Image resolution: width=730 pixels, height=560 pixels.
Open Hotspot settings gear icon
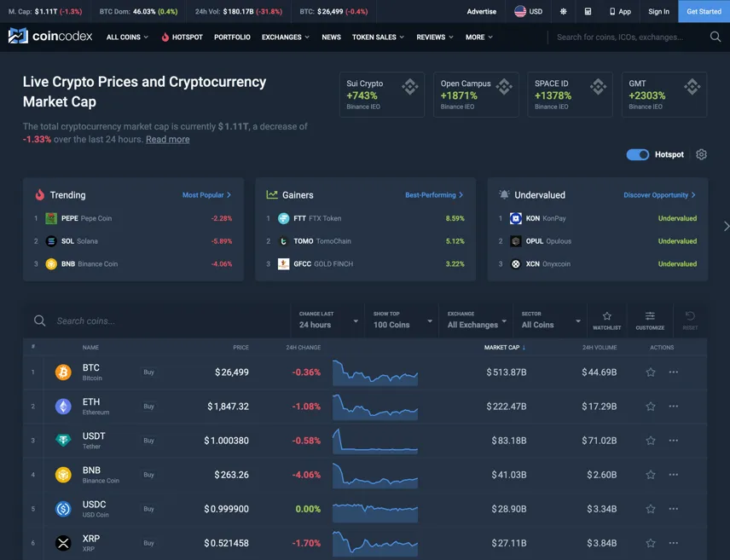click(x=701, y=154)
